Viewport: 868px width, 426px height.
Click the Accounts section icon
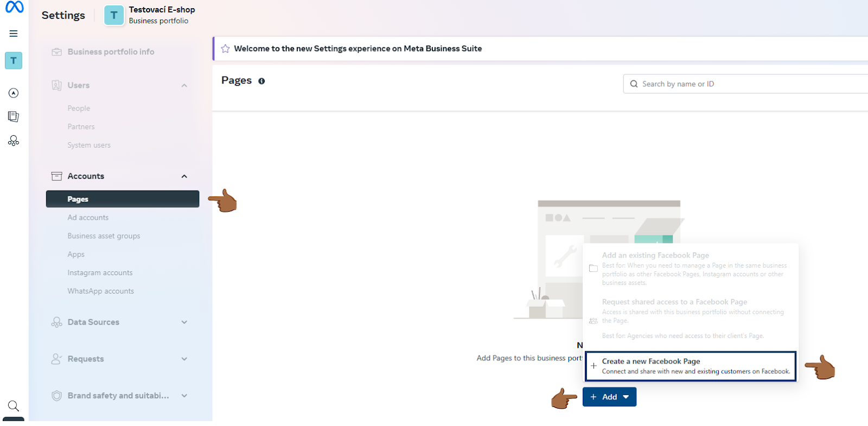(56, 176)
